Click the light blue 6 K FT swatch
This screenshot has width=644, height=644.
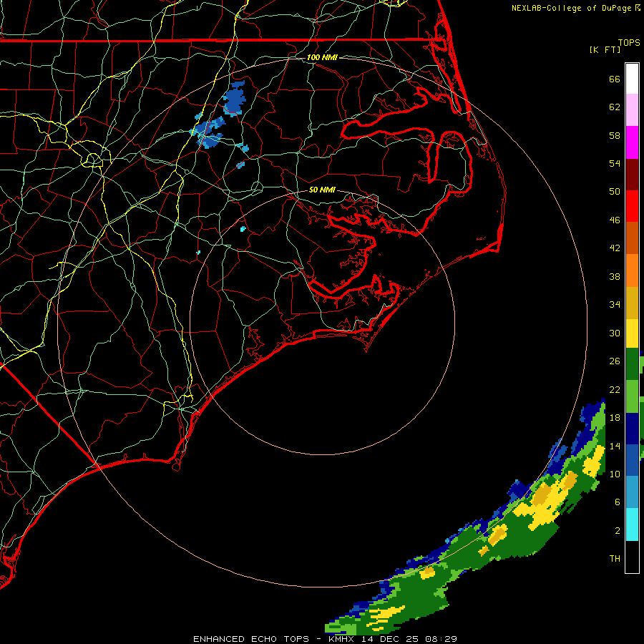pyautogui.click(x=632, y=492)
